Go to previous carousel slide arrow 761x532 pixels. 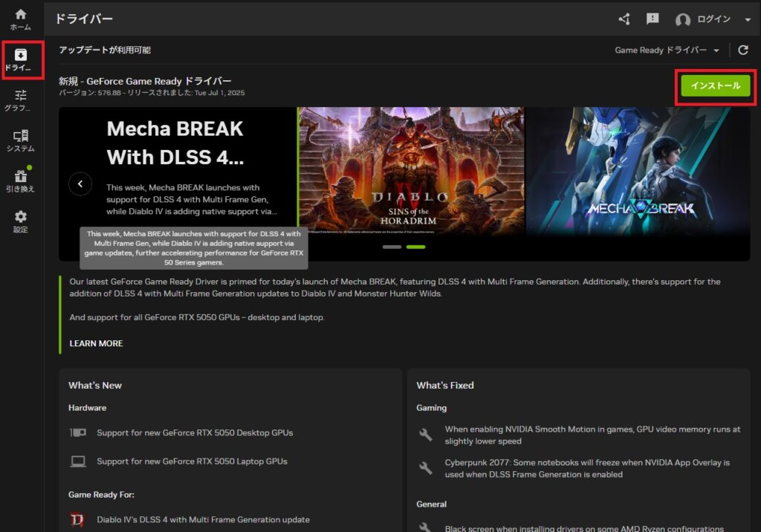click(80, 184)
